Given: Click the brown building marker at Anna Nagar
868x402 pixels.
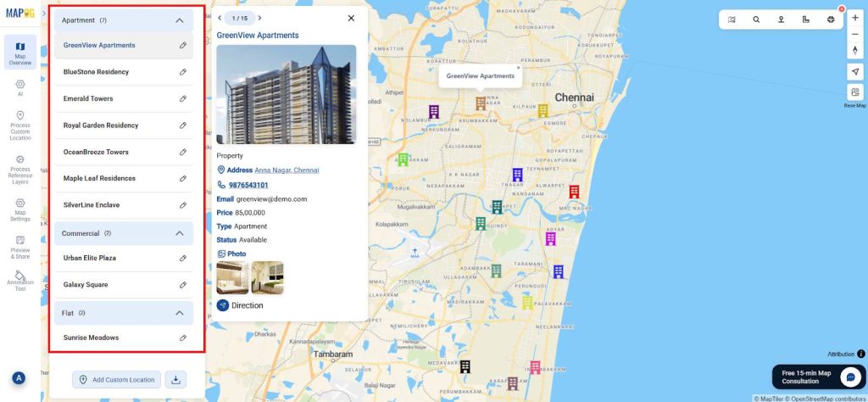Looking at the screenshot, I should coord(481,103).
